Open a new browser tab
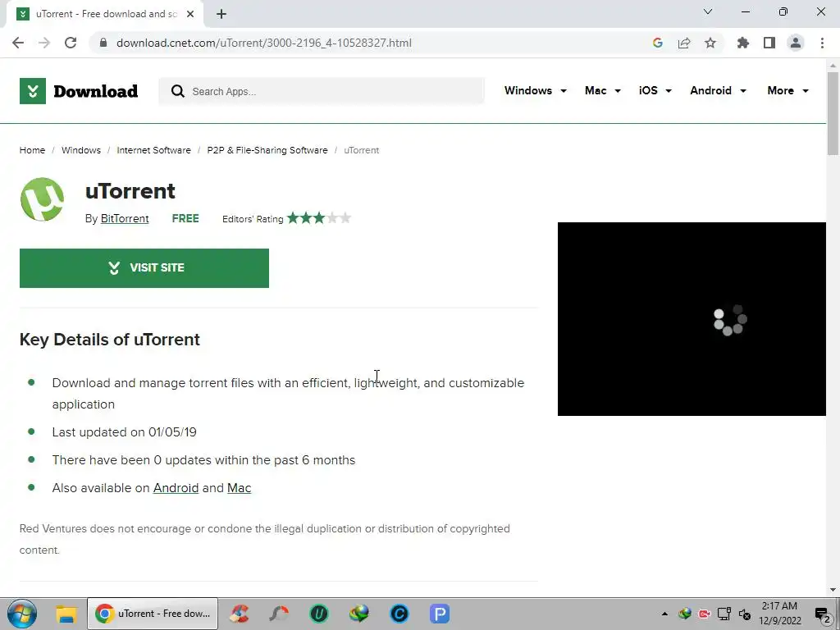This screenshot has width=840, height=630. point(221,14)
